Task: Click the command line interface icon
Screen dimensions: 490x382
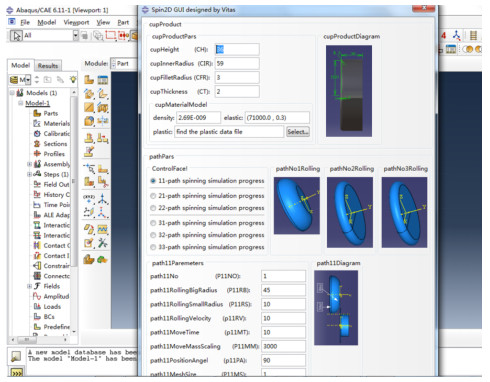Action: click(x=17, y=371)
